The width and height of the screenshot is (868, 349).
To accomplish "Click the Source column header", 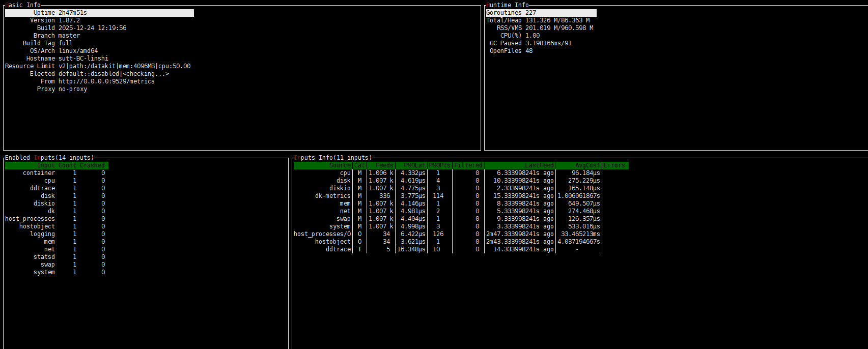I will point(340,165).
